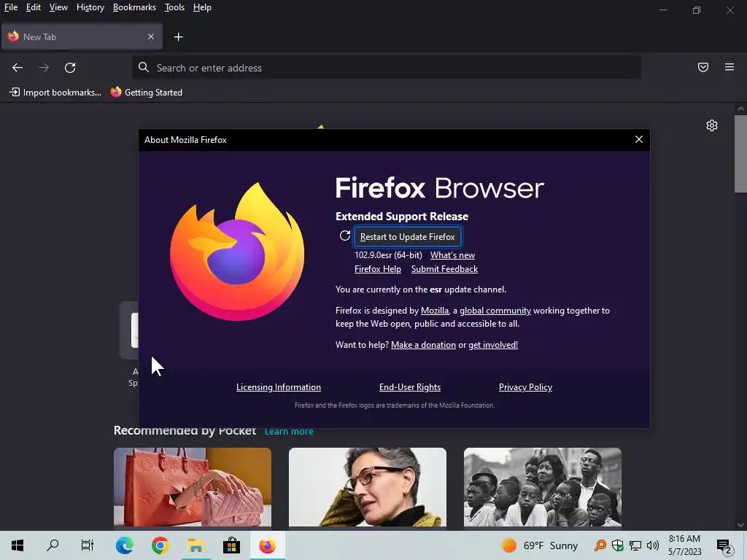Open the Pocket story with orange handbag
The width and height of the screenshot is (747, 560).
click(x=193, y=487)
